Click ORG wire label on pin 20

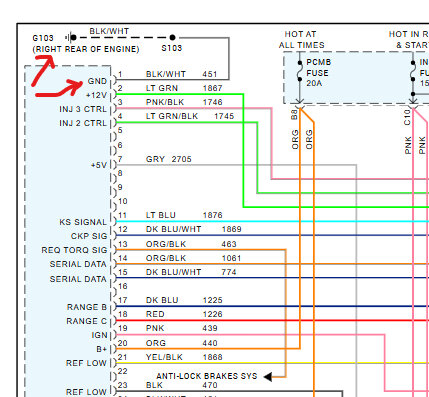(x=156, y=343)
